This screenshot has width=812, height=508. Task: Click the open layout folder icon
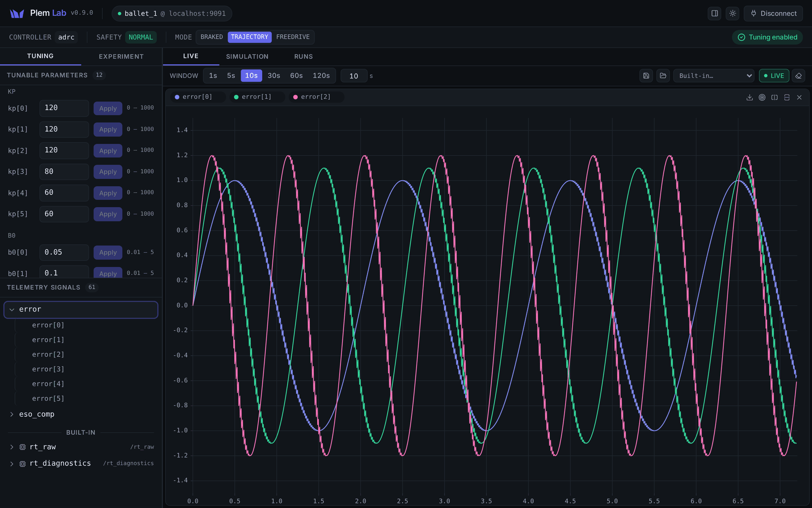[663, 76]
